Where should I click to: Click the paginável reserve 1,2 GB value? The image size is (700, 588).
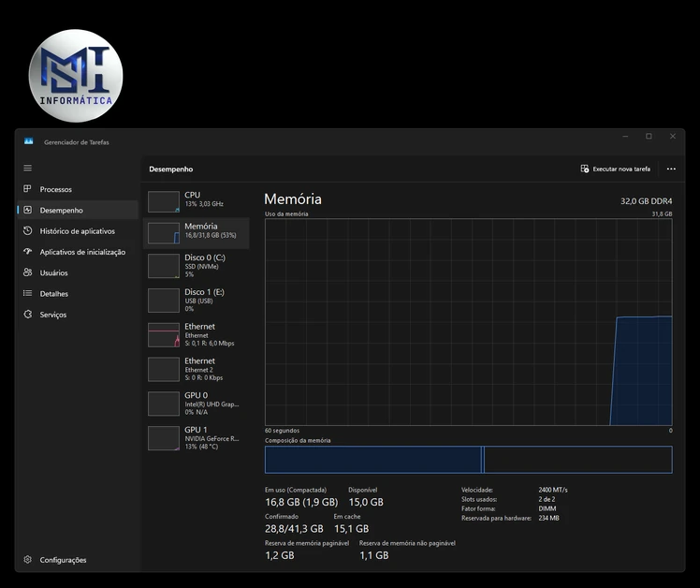[280, 555]
